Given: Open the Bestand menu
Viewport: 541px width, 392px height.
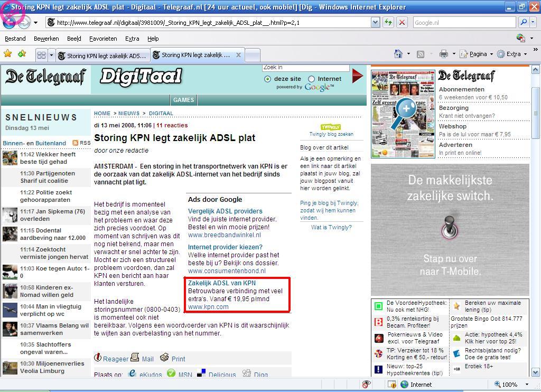Looking at the screenshot, I should point(15,39).
